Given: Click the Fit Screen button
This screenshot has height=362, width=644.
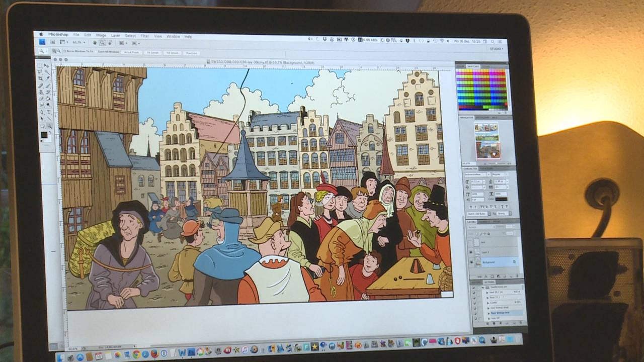Looking at the screenshot, I should (x=152, y=52).
